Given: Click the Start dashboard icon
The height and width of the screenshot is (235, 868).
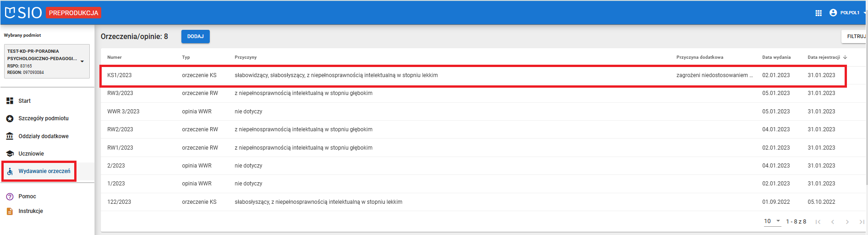Looking at the screenshot, I should pos(10,101).
